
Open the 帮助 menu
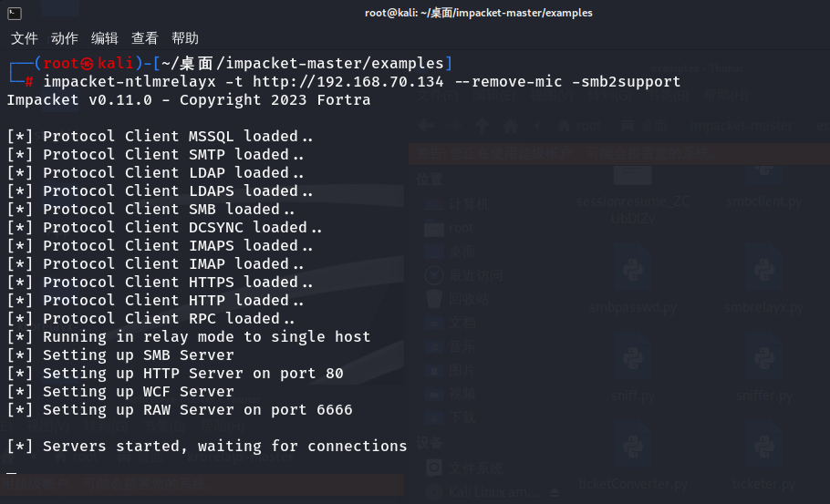185,38
